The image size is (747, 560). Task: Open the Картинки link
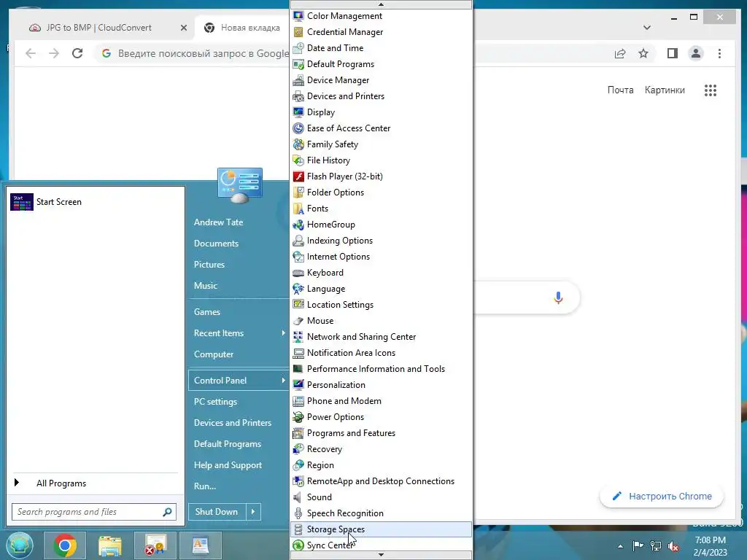coord(665,90)
